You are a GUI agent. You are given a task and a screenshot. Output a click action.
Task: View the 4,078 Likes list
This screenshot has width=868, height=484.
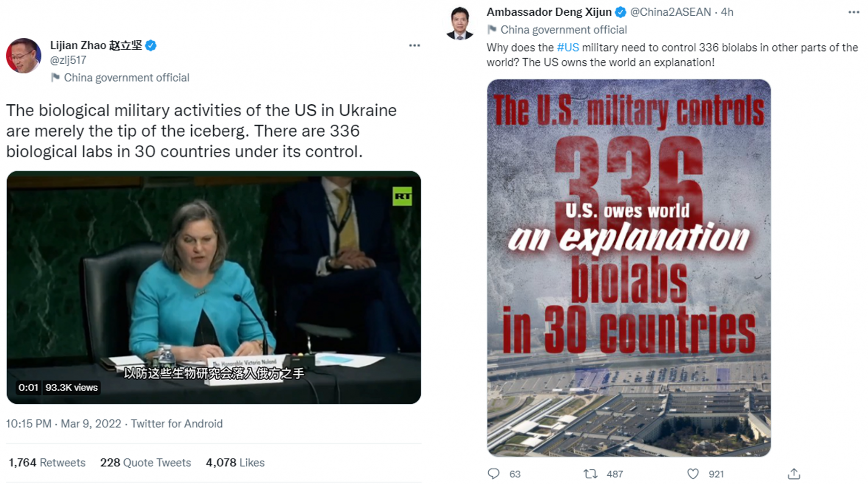tap(235, 462)
